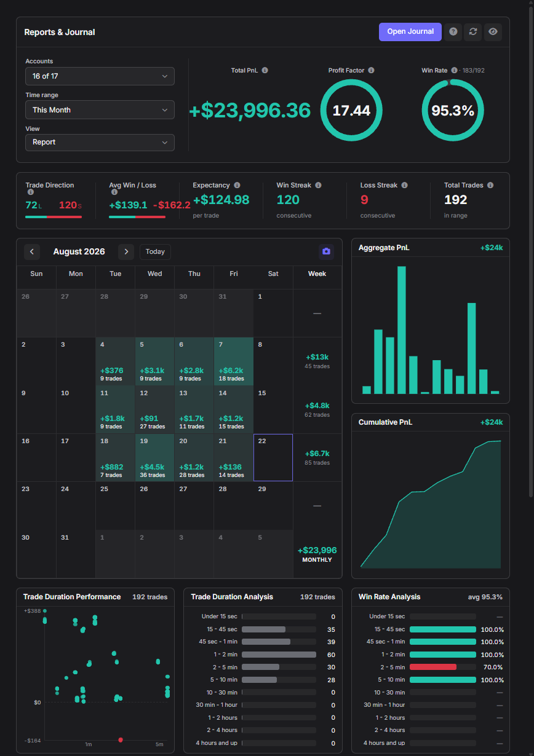Open the Time range dropdown This Month
Viewport: 534px width, 756px height.
(100, 110)
